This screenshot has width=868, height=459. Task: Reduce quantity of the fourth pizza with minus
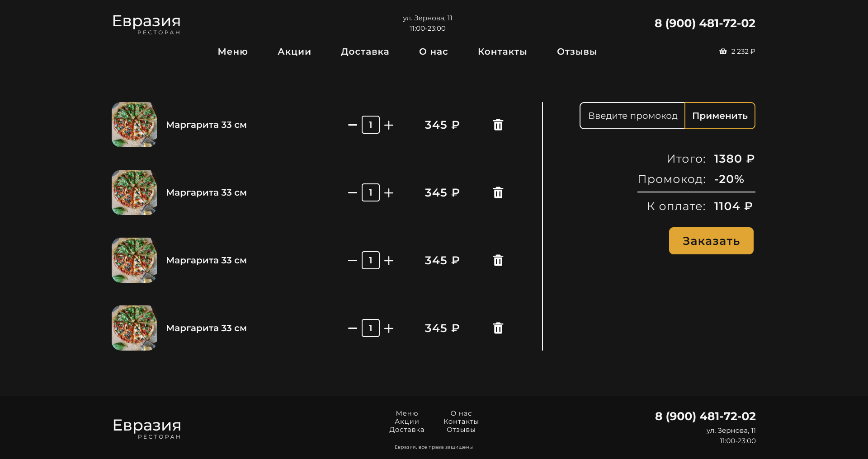click(353, 328)
